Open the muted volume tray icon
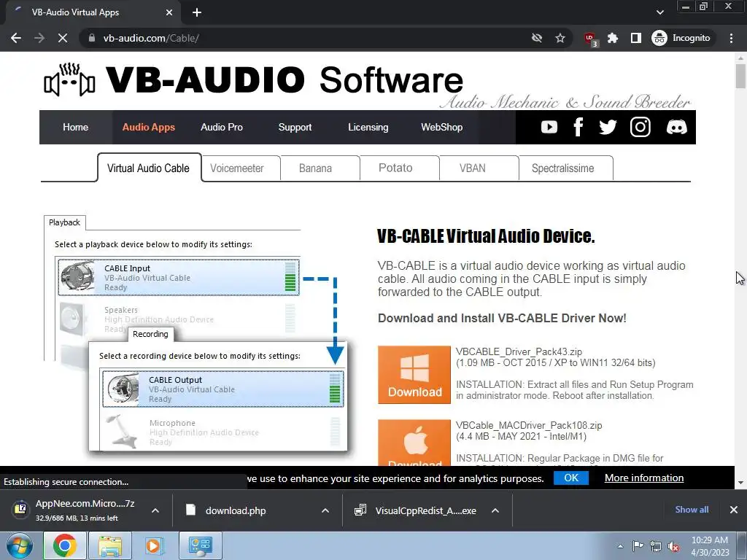 tap(673, 546)
